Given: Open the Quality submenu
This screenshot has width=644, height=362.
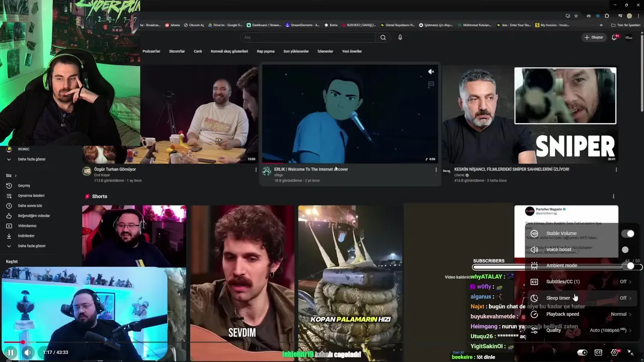Looking at the screenshot, I should click(582, 330).
